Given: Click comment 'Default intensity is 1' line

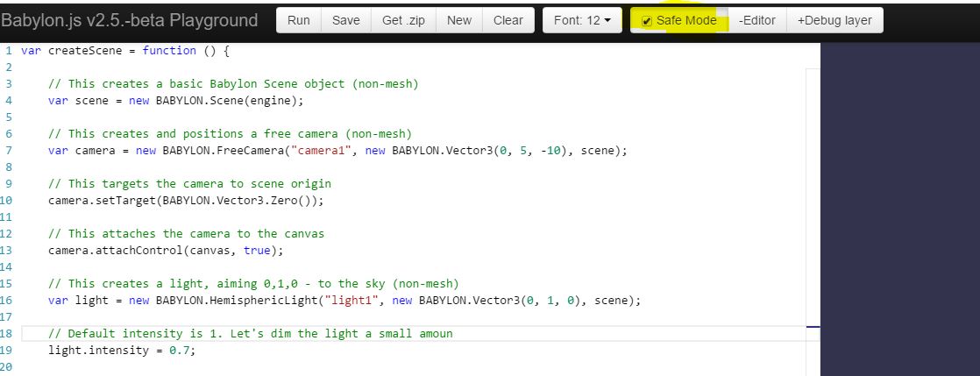Looking at the screenshot, I should [x=250, y=334].
